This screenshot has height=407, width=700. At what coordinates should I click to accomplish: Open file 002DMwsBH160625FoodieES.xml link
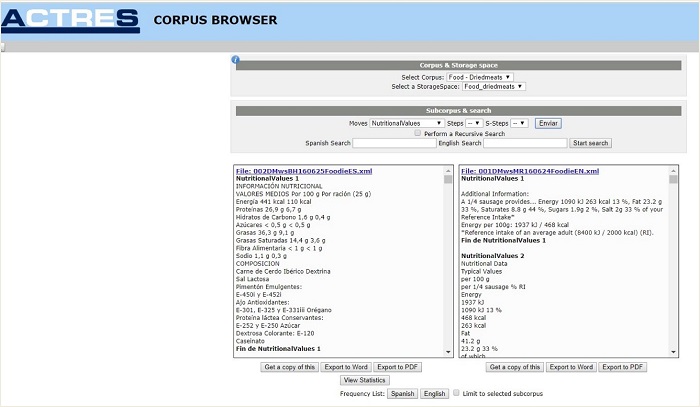coord(304,171)
